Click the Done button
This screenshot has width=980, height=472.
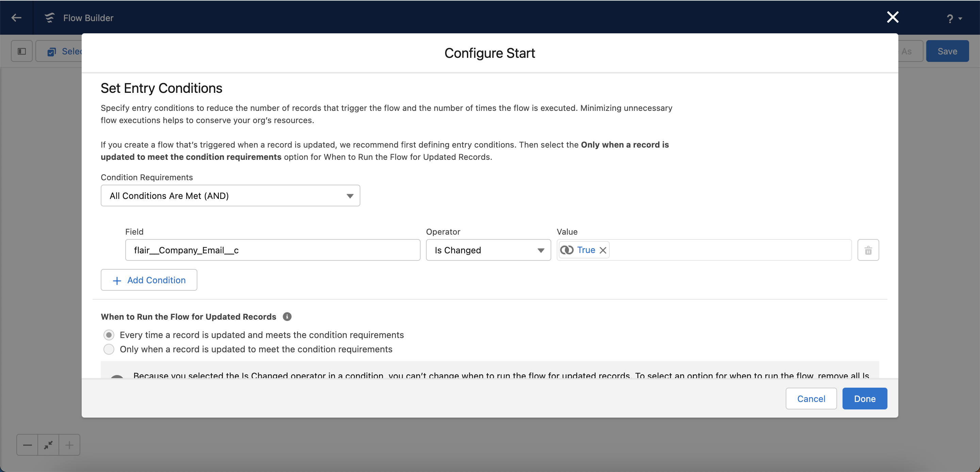coord(864,399)
